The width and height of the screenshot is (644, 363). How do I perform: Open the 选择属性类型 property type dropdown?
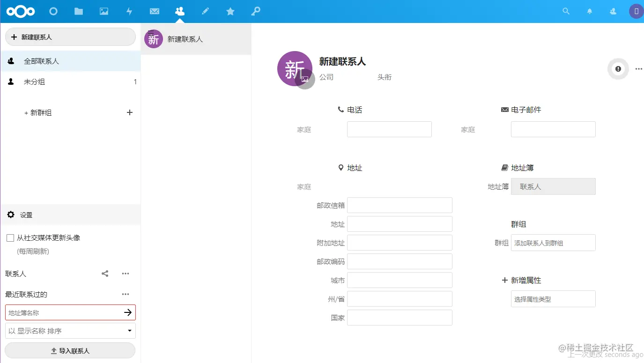(x=553, y=298)
